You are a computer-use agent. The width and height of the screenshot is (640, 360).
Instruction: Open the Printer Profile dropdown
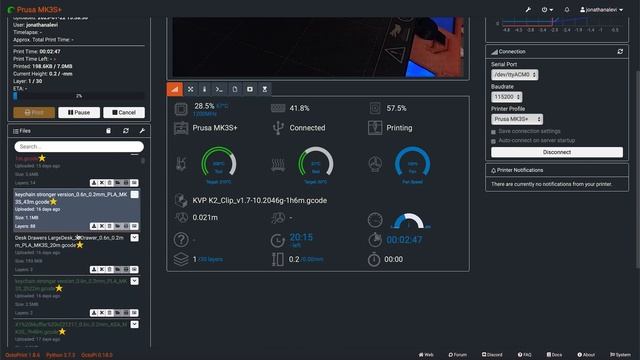(x=517, y=119)
